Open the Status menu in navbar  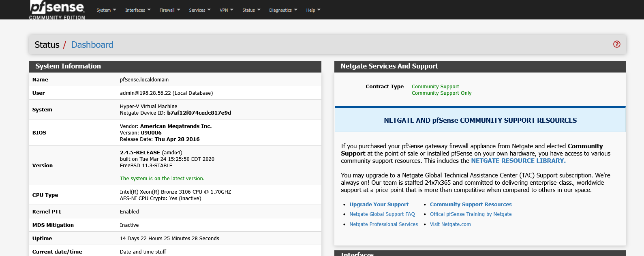[251, 10]
